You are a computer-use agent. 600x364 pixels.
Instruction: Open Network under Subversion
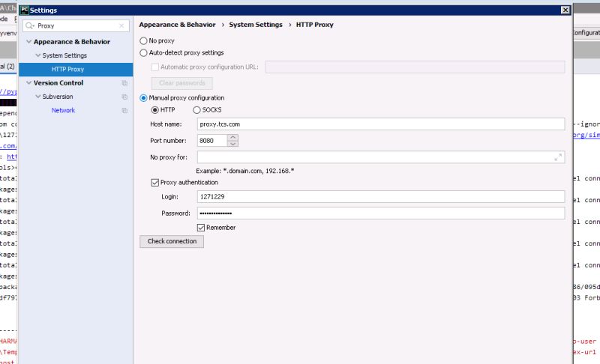[63, 110]
